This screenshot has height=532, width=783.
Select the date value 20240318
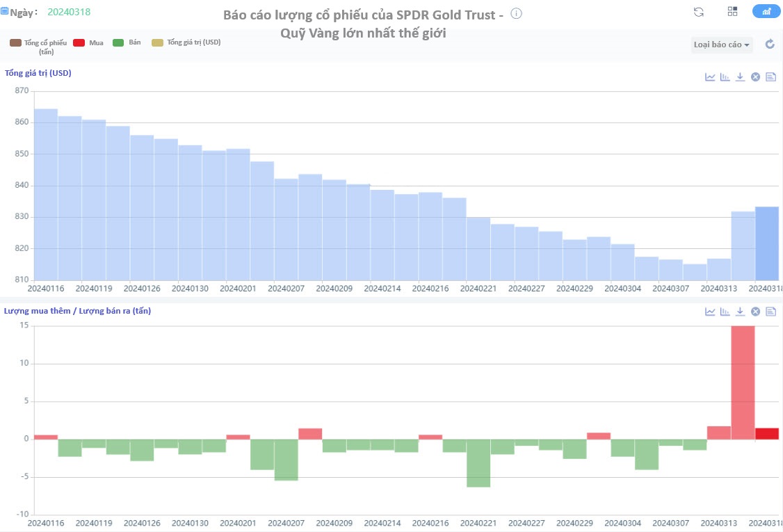pyautogui.click(x=69, y=12)
